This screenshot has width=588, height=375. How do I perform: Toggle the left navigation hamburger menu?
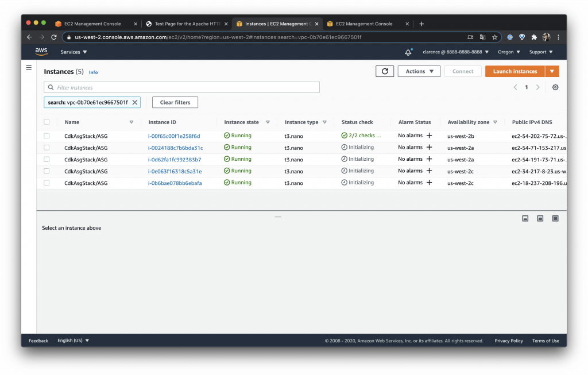(x=29, y=68)
